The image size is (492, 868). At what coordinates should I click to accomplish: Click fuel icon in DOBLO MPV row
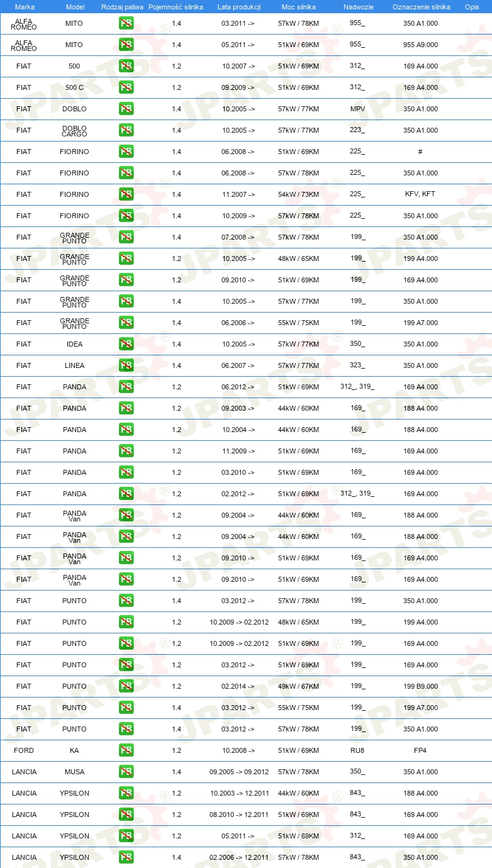(126, 109)
